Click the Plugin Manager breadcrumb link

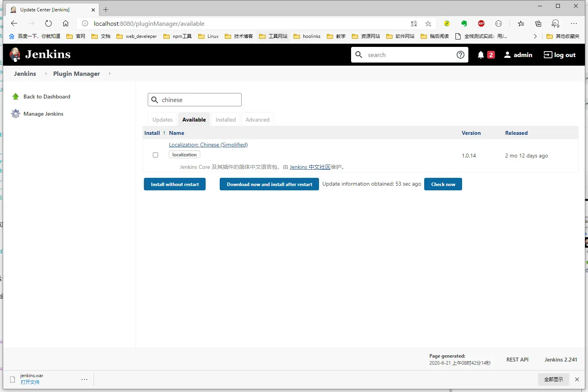point(77,73)
